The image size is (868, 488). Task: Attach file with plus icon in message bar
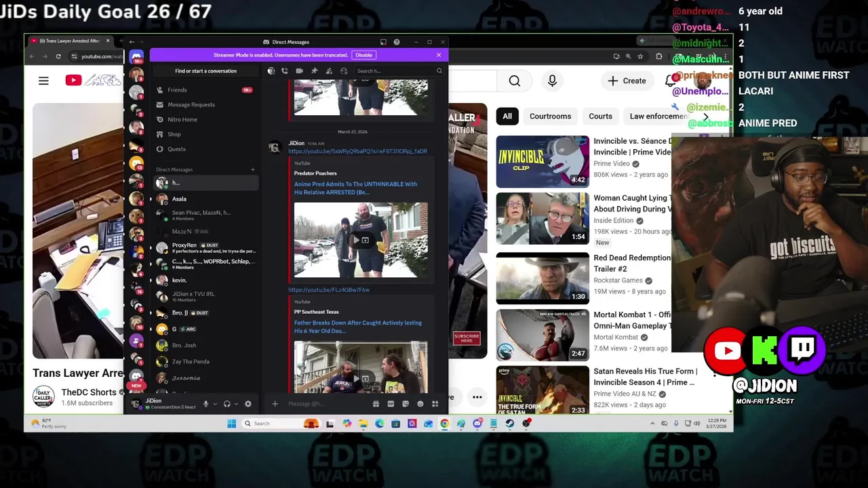click(x=275, y=404)
